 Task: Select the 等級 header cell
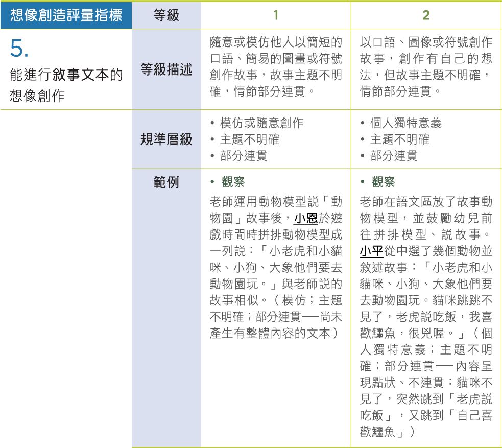coord(166,15)
